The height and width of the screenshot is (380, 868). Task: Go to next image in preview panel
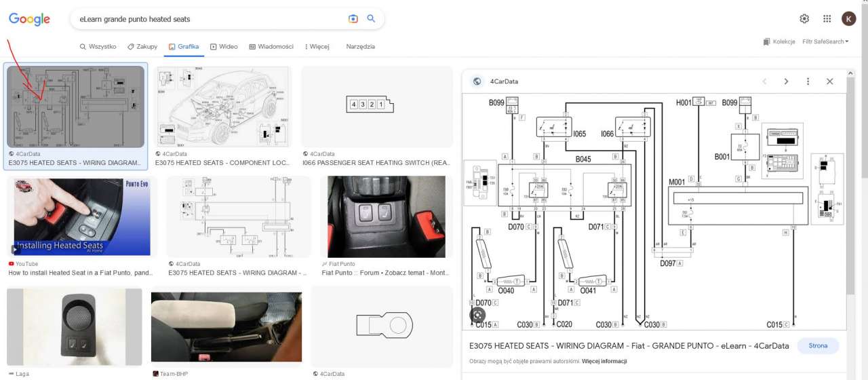[x=786, y=81]
